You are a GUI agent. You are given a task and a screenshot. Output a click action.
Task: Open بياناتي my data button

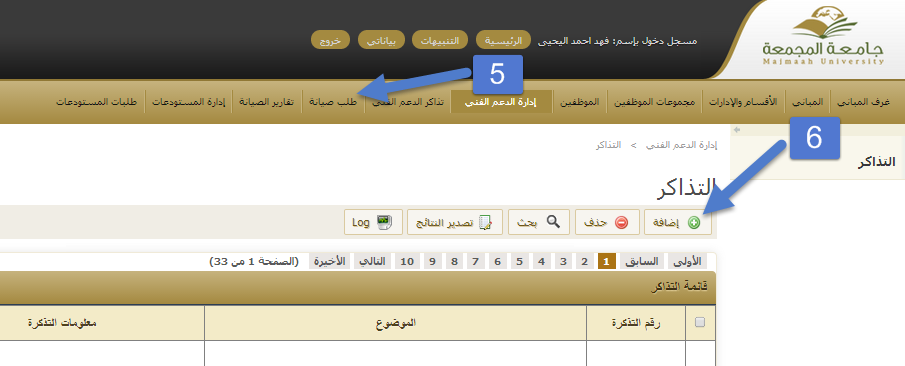point(381,40)
